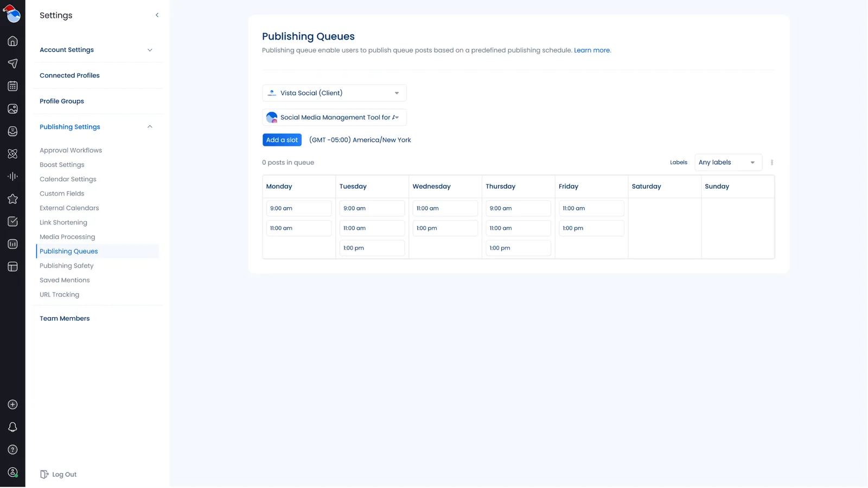This screenshot has height=488, width=868.
Task: Open the three-dot queue options menu
Action: (771, 163)
